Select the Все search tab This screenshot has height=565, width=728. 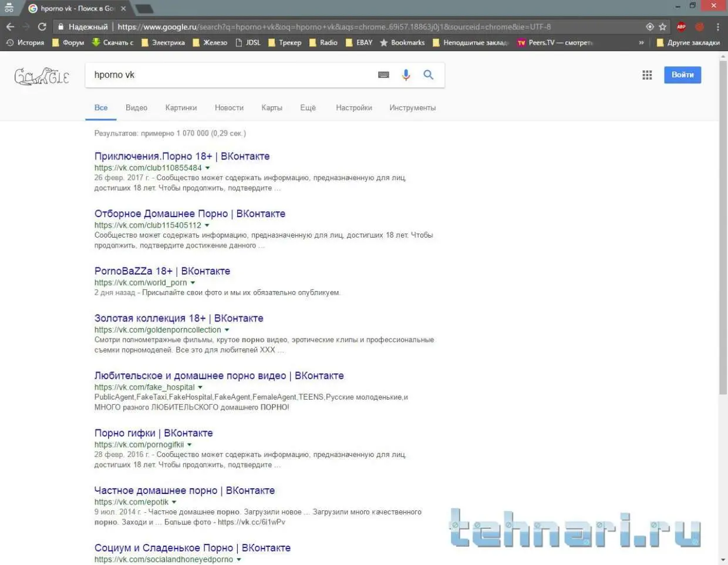click(x=101, y=108)
